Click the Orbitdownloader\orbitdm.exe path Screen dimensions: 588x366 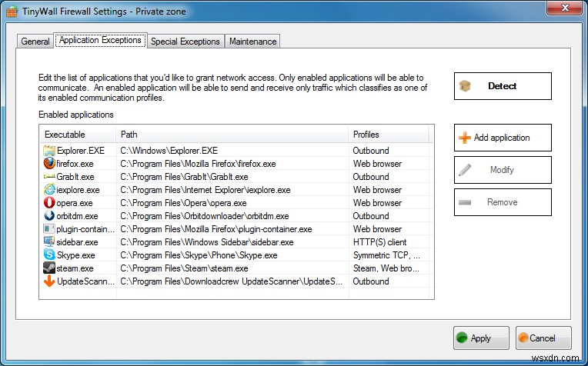coord(205,216)
